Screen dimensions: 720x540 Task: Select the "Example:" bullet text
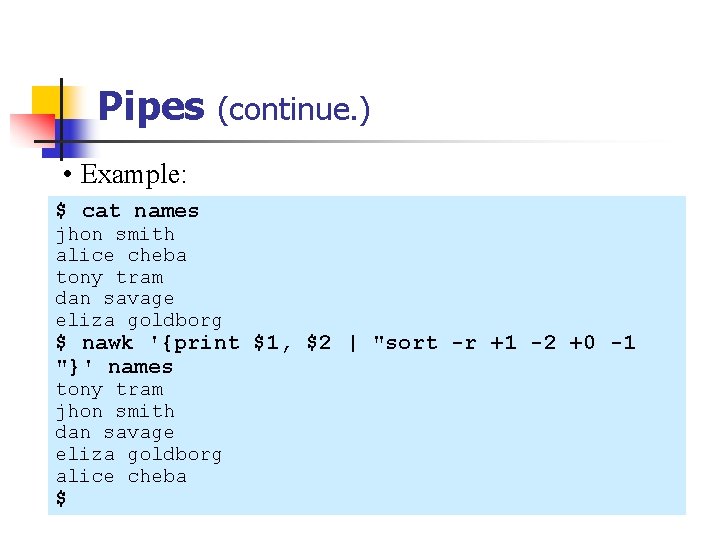click(x=133, y=174)
